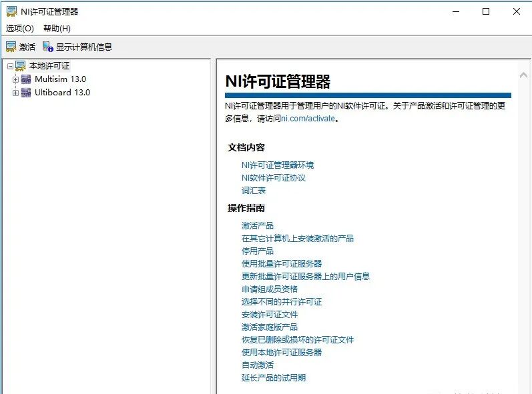This screenshot has width=532, height=394.
Task: Open the ni.com/activate link
Action: tap(307, 119)
